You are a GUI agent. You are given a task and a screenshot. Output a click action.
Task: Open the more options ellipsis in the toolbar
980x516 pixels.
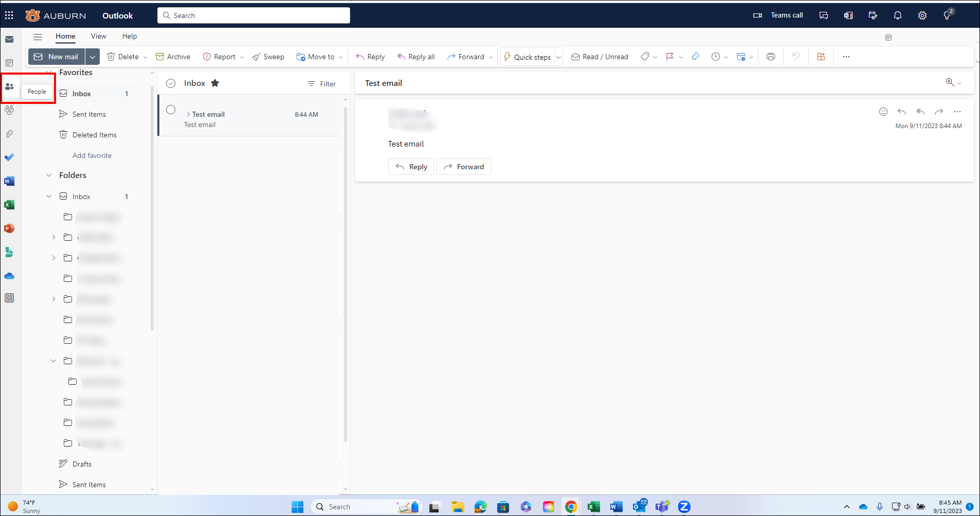coord(846,57)
